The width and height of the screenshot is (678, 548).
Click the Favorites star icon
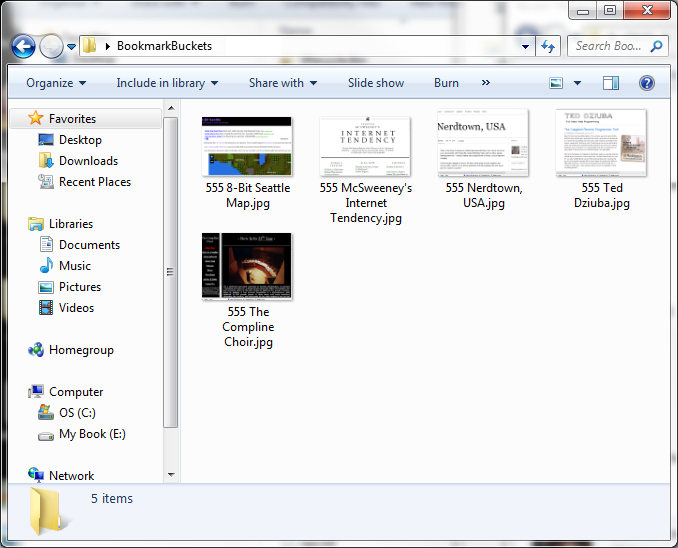click(x=35, y=118)
